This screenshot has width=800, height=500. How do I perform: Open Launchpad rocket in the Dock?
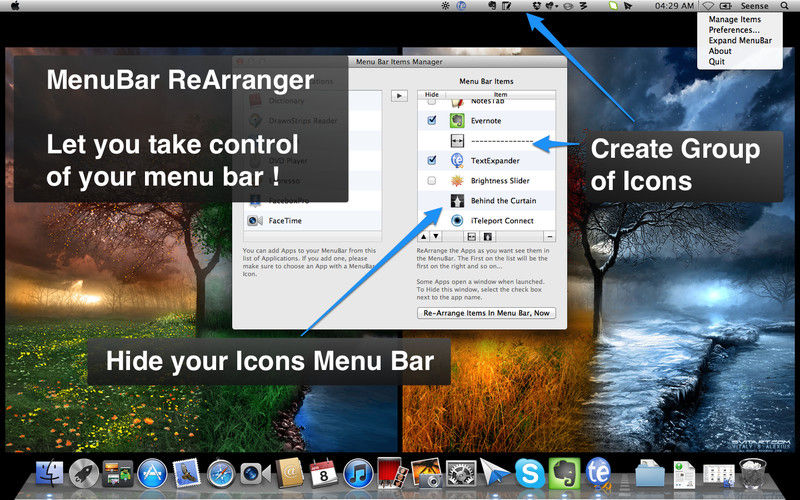point(84,473)
